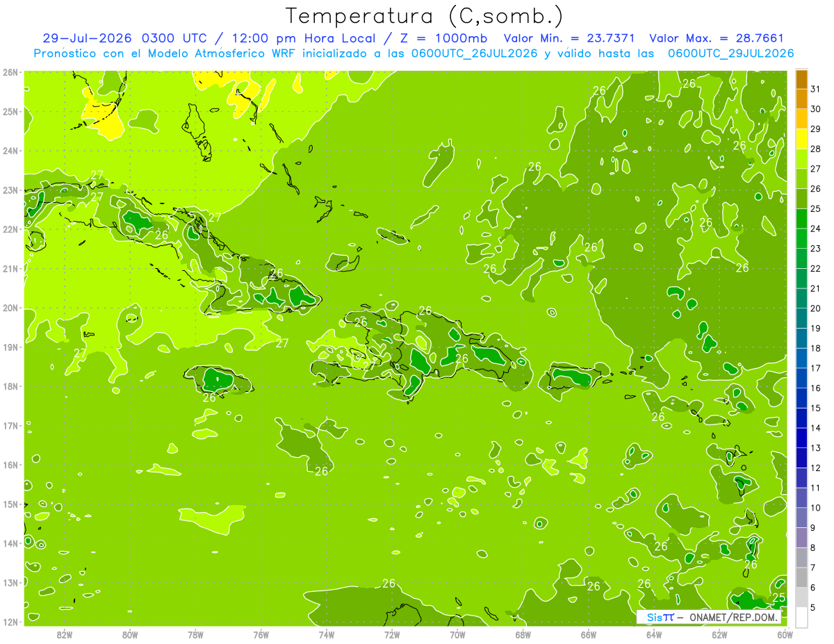
Task: Click the colorbar label '29'
Action: pyautogui.click(x=816, y=129)
